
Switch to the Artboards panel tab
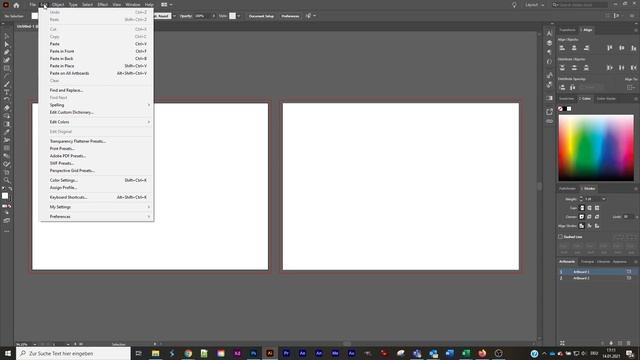tap(567, 262)
